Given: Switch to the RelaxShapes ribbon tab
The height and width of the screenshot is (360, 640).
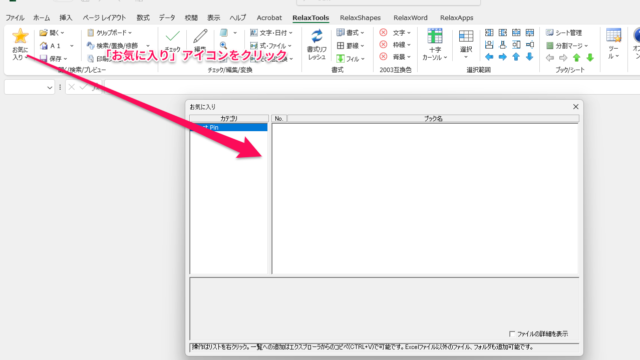Looking at the screenshot, I should pos(360,18).
